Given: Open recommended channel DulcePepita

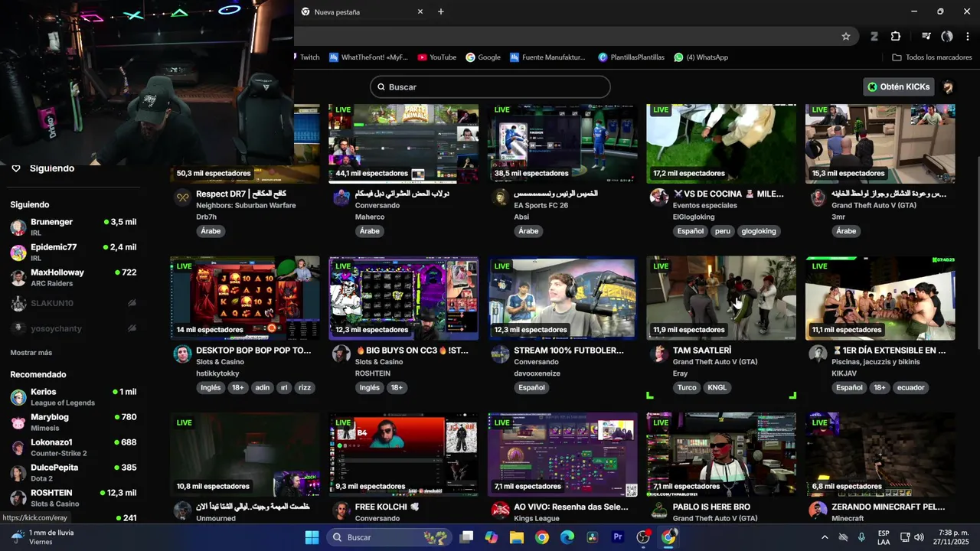Looking at the screenshot, I should (73, 472).
